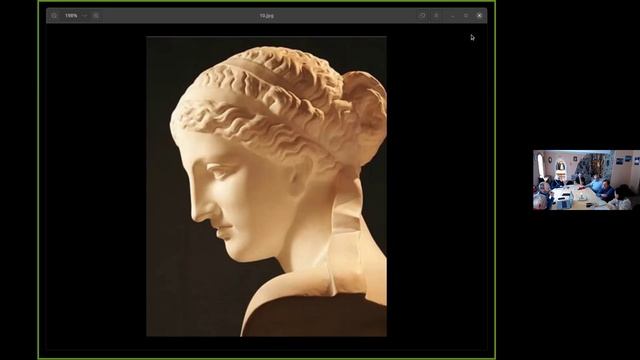Click the file name title in header
Viewport: 640px width, 360px height.
(267, 16)
